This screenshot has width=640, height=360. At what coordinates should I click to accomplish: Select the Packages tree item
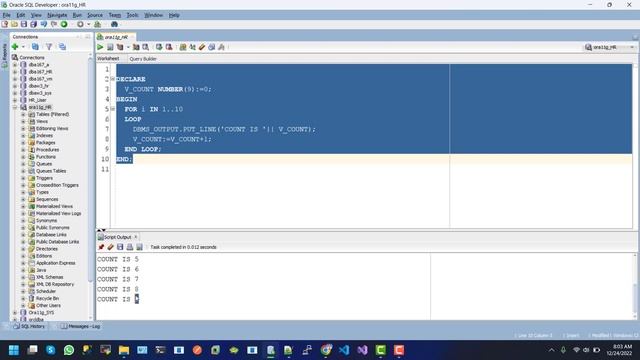click(x=45, y=142)
